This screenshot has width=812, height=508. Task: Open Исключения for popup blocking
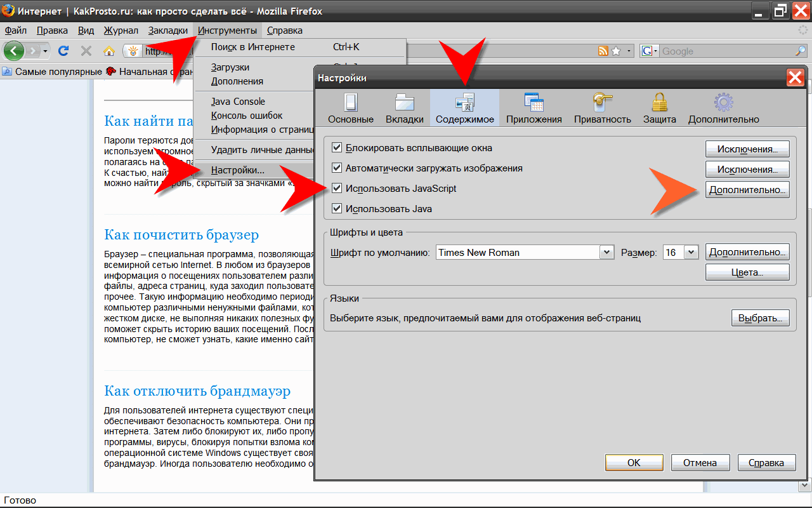(x=747, y=149)
